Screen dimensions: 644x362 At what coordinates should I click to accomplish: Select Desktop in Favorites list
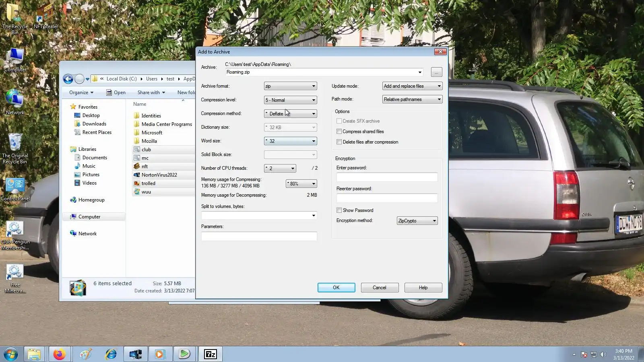point(91,115)
